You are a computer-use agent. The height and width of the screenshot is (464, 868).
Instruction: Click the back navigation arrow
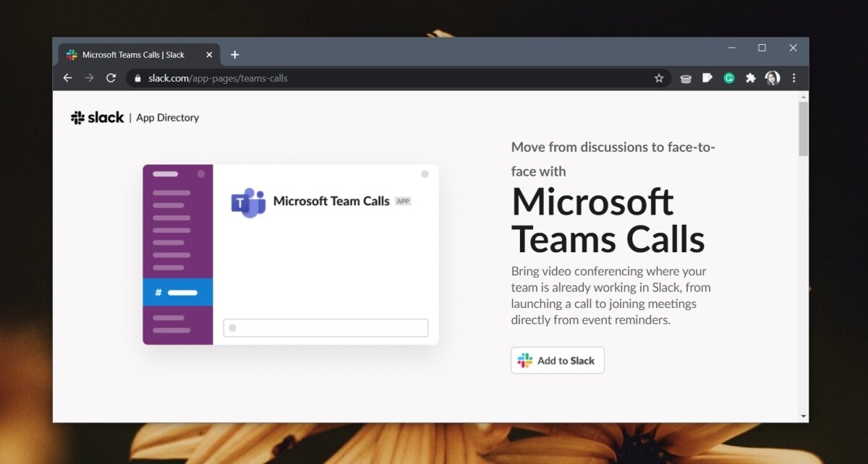point(67,77)
